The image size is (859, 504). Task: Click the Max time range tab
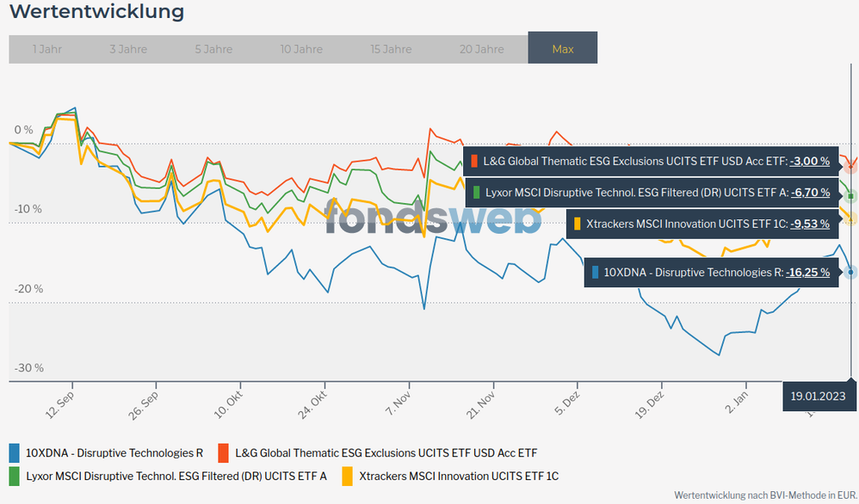(562, 49)
